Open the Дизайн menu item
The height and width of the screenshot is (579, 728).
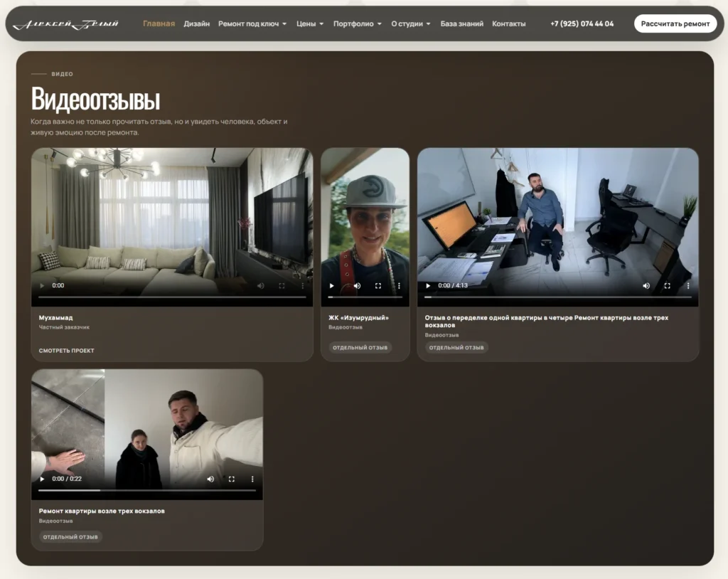tap(196, 23)
